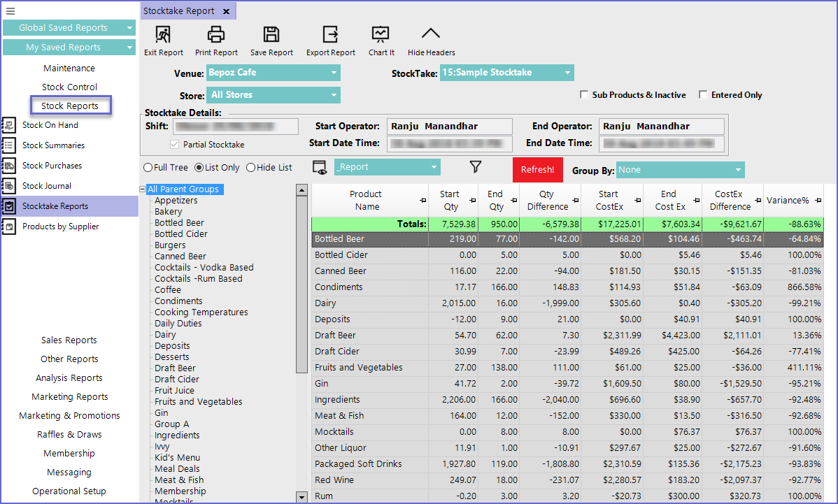Select Draft Beer in the group tree

[x=175, y=368]
